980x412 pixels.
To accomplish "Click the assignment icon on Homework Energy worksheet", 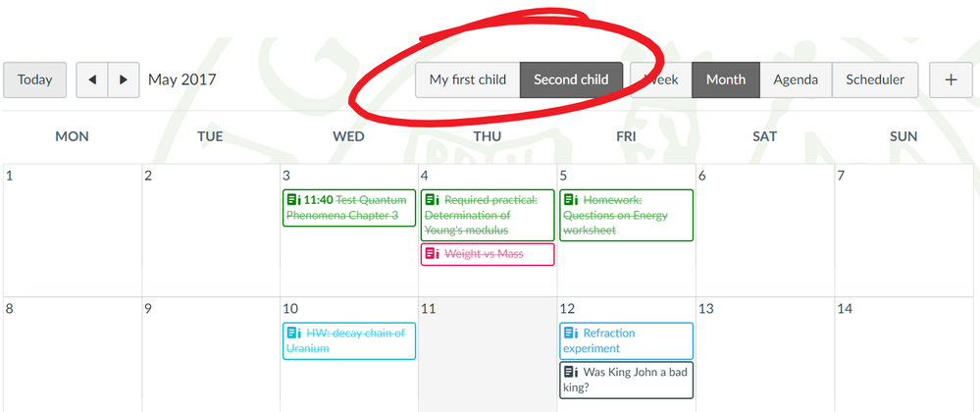I will (571, 200).
